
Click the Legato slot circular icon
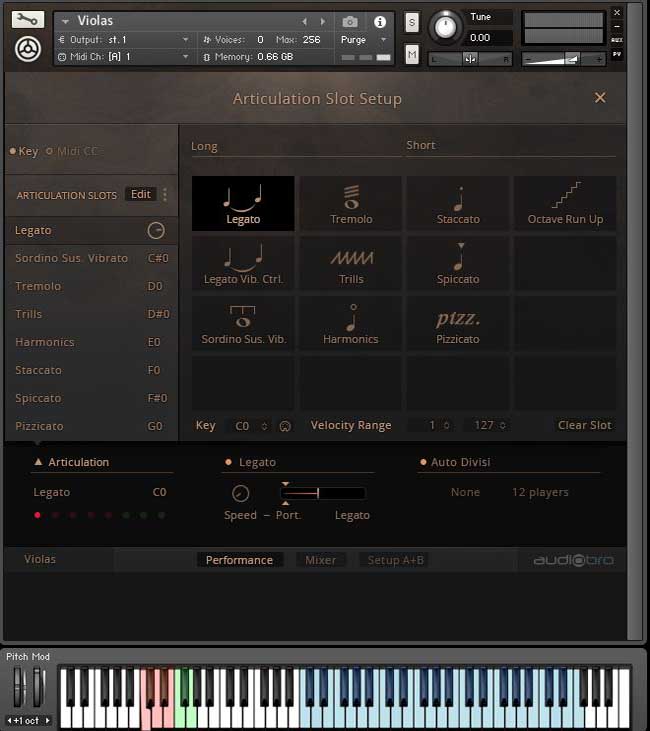tap(156, 230)
